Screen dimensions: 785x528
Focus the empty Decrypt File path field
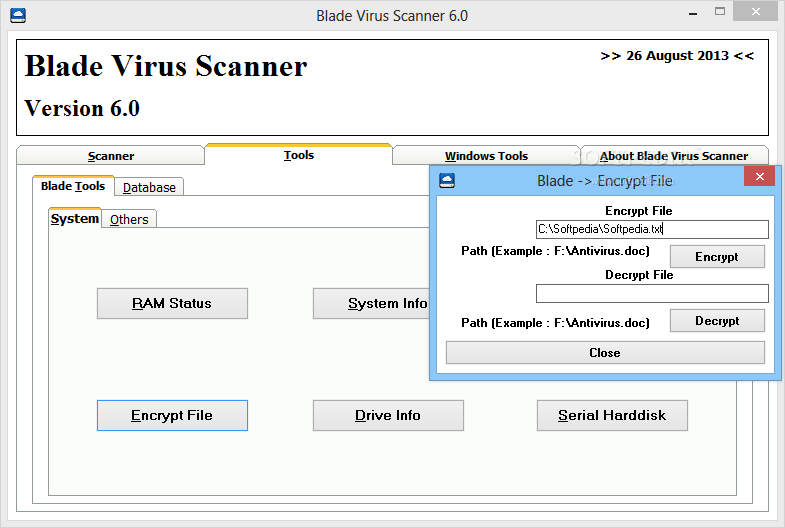point(652,293)
